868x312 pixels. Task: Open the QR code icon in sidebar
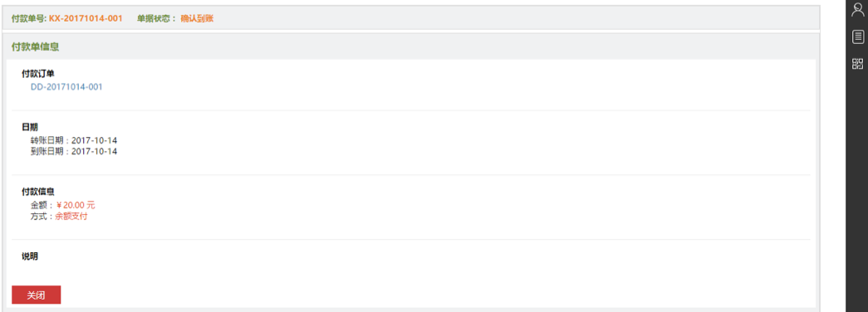857,64
